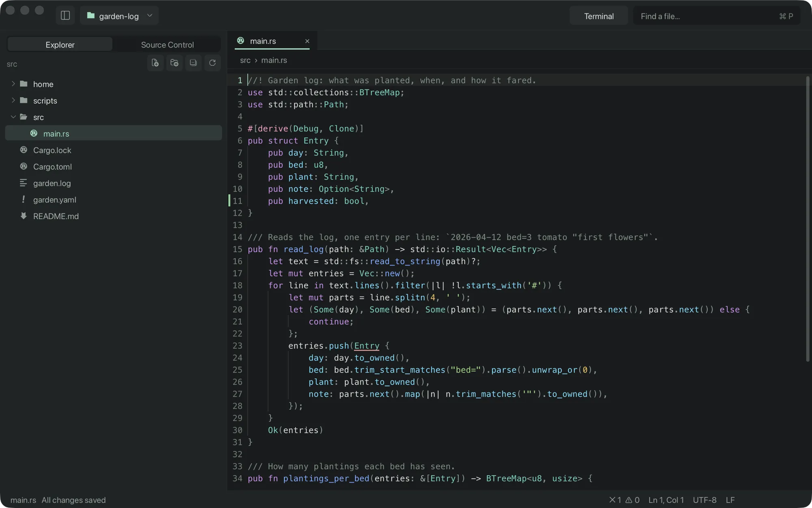Click the markdown icon beside README.md

(x=24, y=216)
